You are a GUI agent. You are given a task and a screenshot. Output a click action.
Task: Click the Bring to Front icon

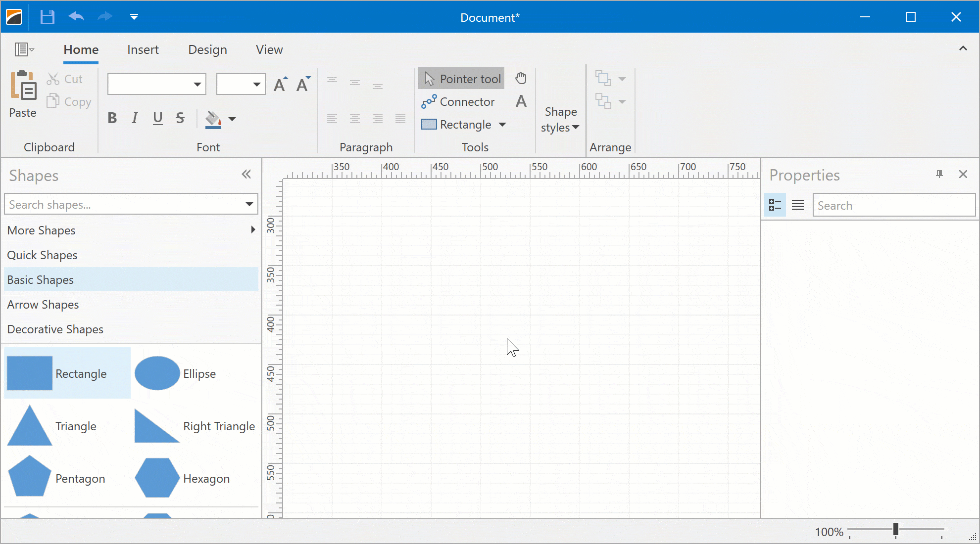(604, 78)
